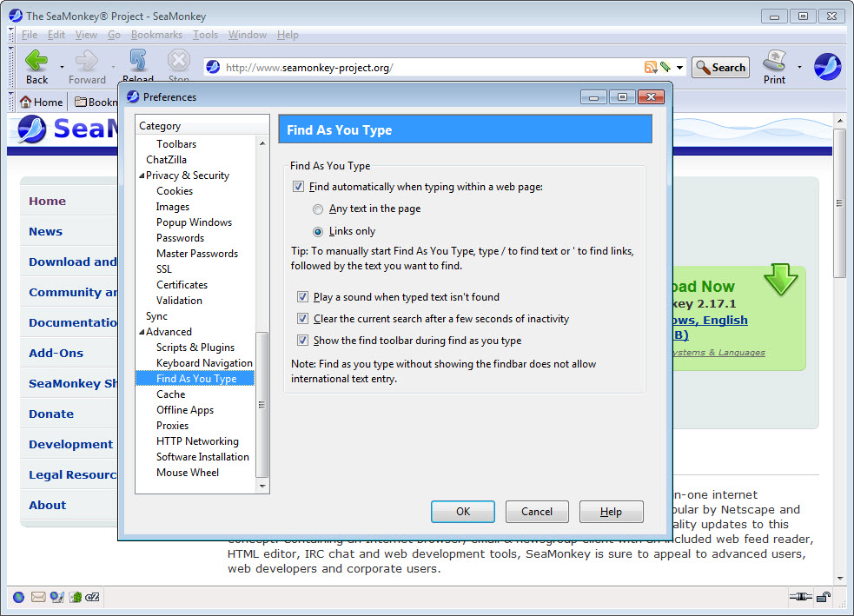Click the Category list scroll-up arrow
This screenshot has height=616, width=854.
click(262, 143)
